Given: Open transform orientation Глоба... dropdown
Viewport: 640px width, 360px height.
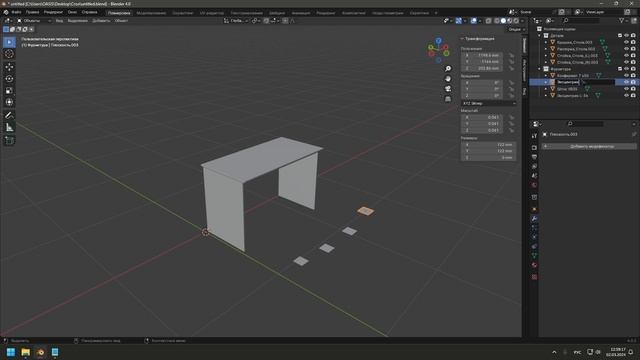Looking at the screenshot, I should point(236,20).
